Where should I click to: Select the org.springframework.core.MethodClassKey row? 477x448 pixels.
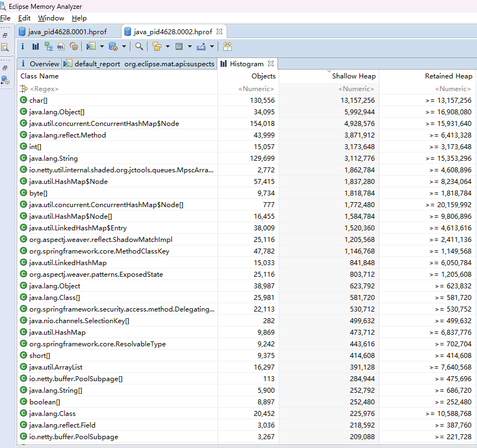(246, 251)
